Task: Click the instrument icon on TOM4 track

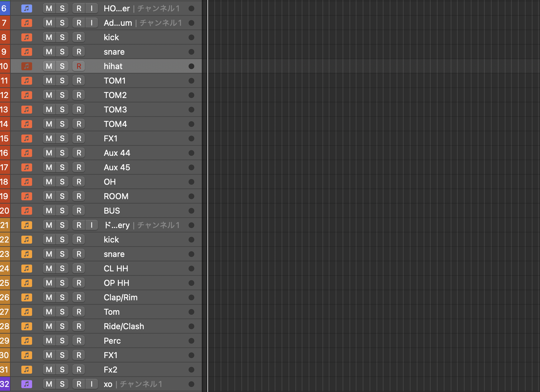Action: [27, 124]
